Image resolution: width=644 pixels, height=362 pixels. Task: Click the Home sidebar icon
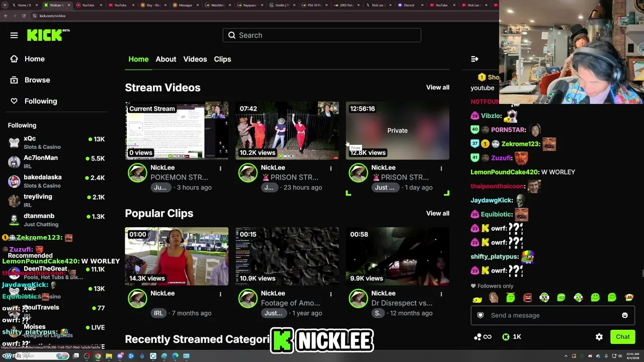(14, 59)
